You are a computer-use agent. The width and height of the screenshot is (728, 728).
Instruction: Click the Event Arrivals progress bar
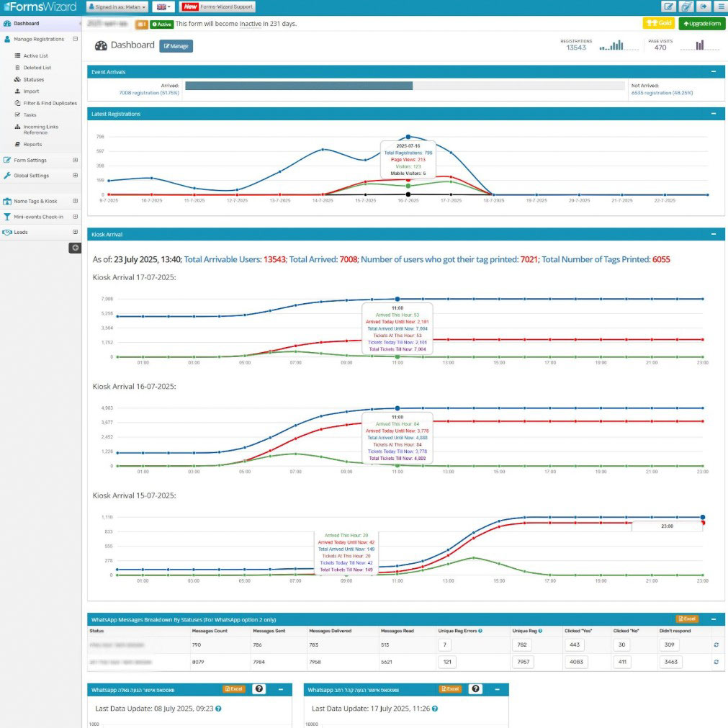pyautogui.click(x=405, y=86)
